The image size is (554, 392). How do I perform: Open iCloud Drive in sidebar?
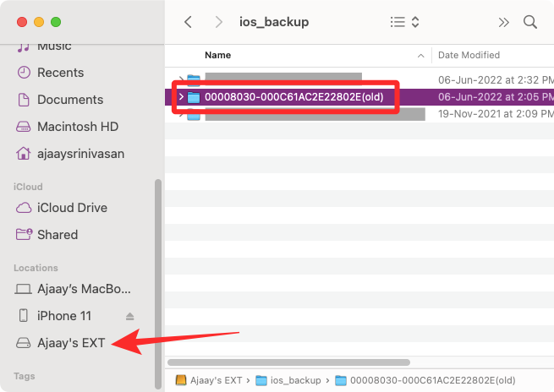click(x=72, y=208)
